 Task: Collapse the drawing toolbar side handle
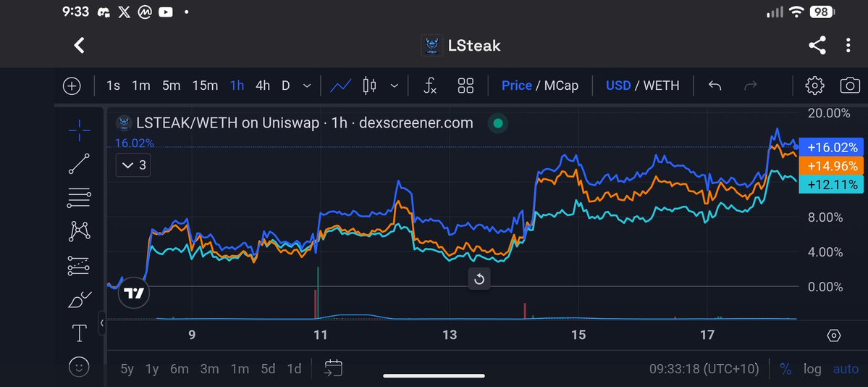pos(102,322)
